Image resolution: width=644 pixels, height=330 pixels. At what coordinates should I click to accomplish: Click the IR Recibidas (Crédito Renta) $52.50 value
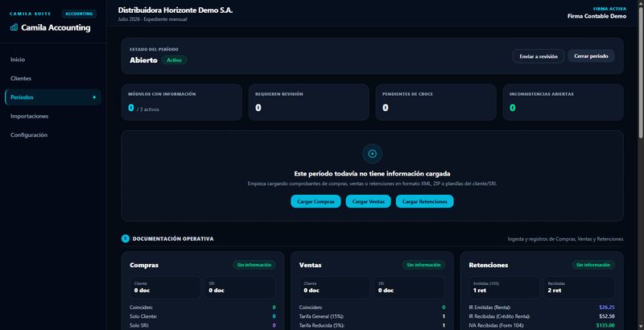607,316
